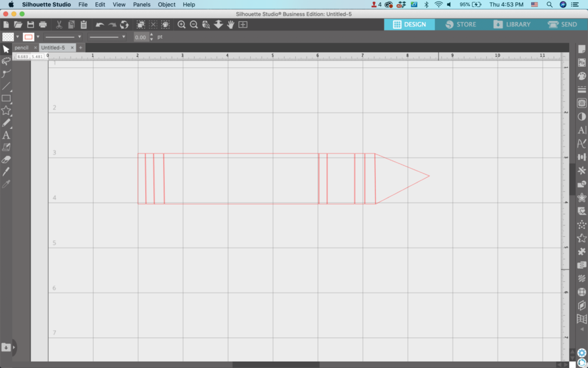The image size is (588, 368).
Task: Click the line thickness value field
Action: pos(141,37)
